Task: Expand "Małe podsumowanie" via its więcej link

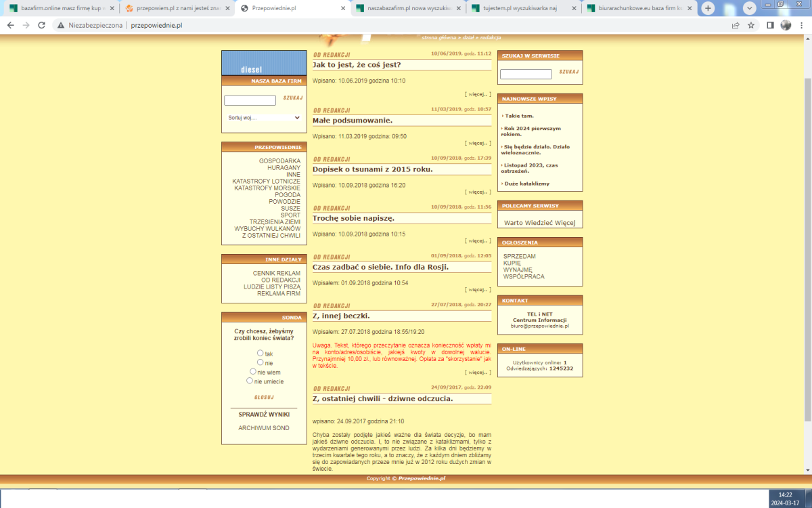Action: (x=478, y=143)
